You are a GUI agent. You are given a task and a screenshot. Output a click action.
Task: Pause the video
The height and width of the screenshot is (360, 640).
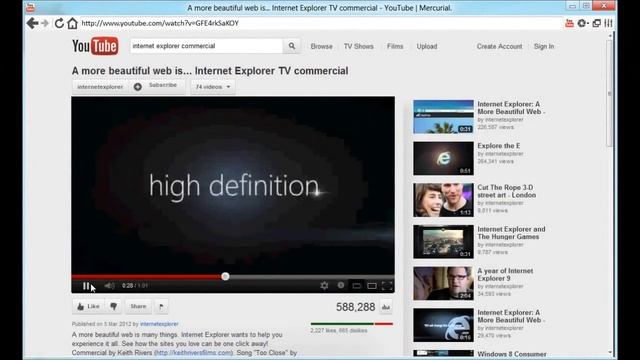86,286
